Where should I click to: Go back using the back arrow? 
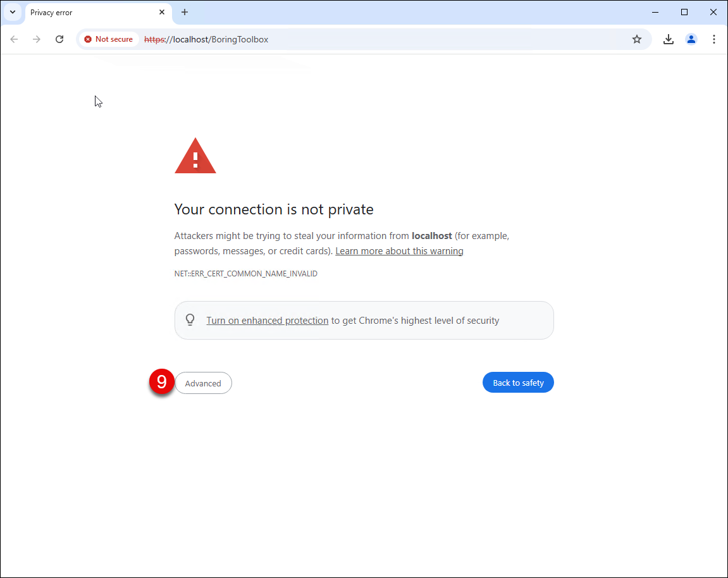[15, 39]
